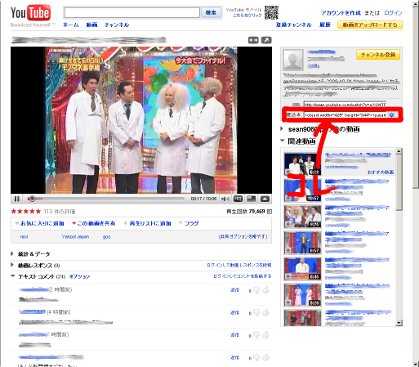The height and width of the screenshot is (367, 419).
Task: Share the video to mixi
Action: point(24,237)
